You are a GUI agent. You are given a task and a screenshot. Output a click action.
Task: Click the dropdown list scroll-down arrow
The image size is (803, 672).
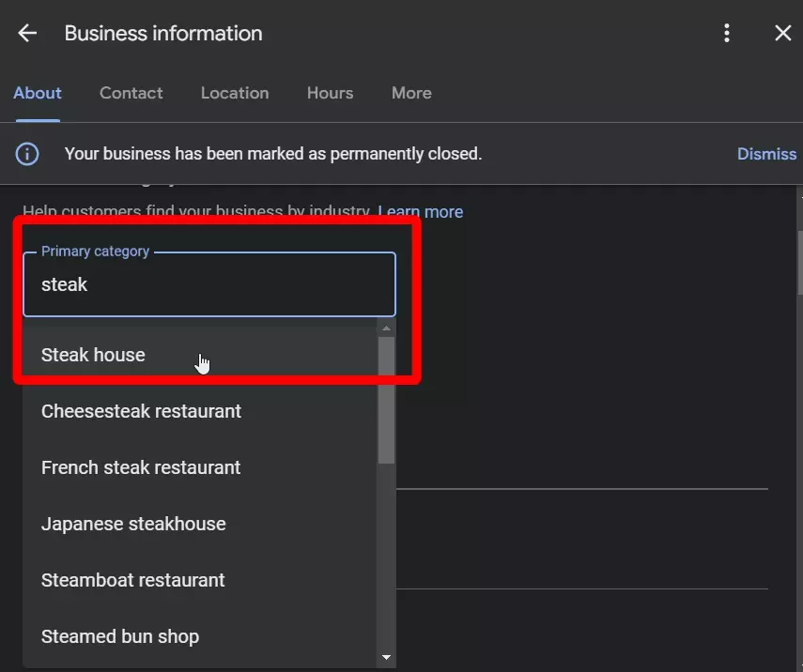386,659
